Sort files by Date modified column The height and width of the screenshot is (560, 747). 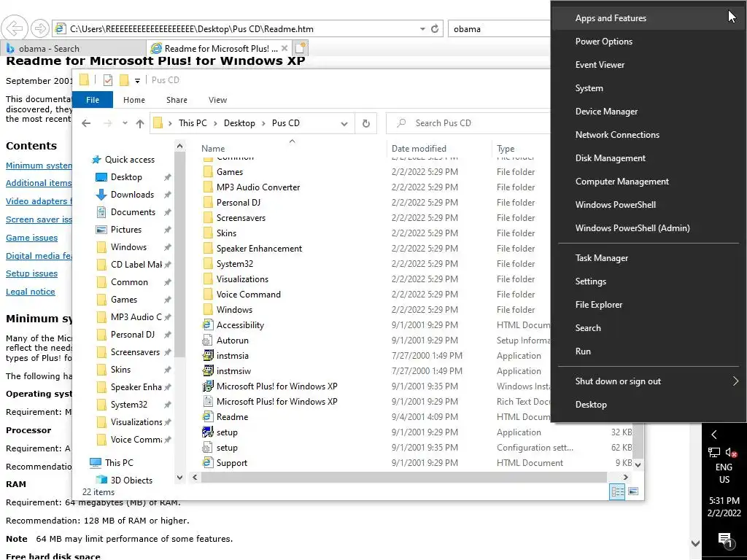[419, 149]
